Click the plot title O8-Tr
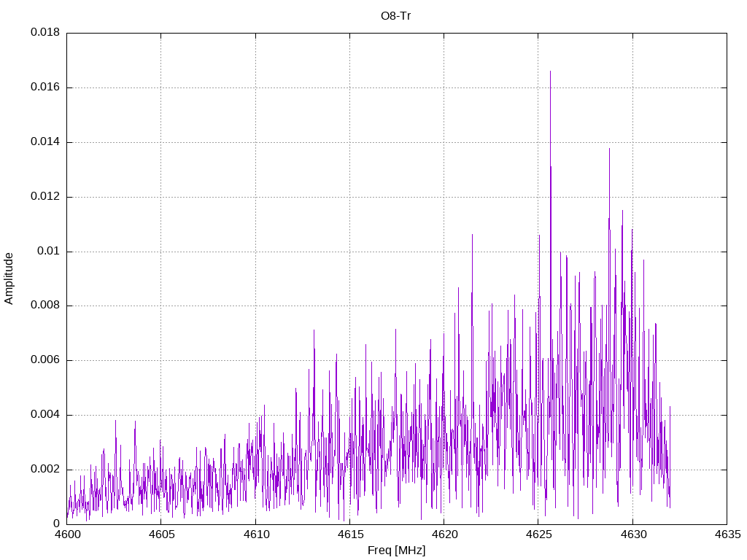Viewport: 747px width, 560px height. (x=396, y=16)
